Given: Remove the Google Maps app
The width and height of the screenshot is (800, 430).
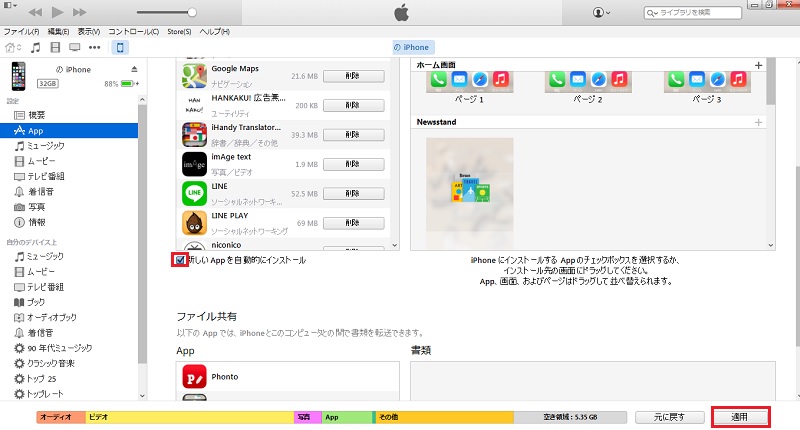Looking at the screenshot, I should (354, 76).
